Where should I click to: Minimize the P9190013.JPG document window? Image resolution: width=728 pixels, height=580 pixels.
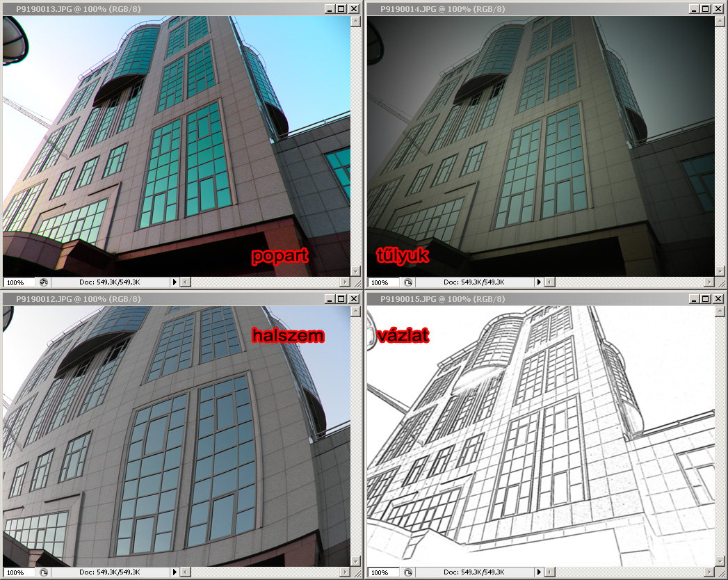[329, 9]
